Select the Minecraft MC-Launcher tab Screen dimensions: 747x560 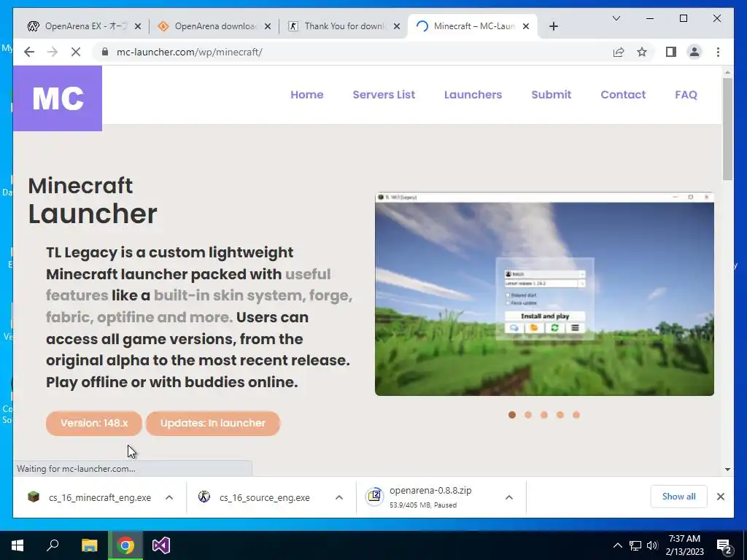click(x=472, y=26)
